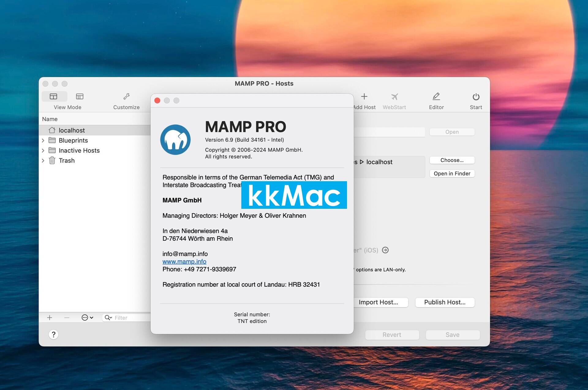Open the Editor pencil icon
588x390 pixels.
point(436,97)
